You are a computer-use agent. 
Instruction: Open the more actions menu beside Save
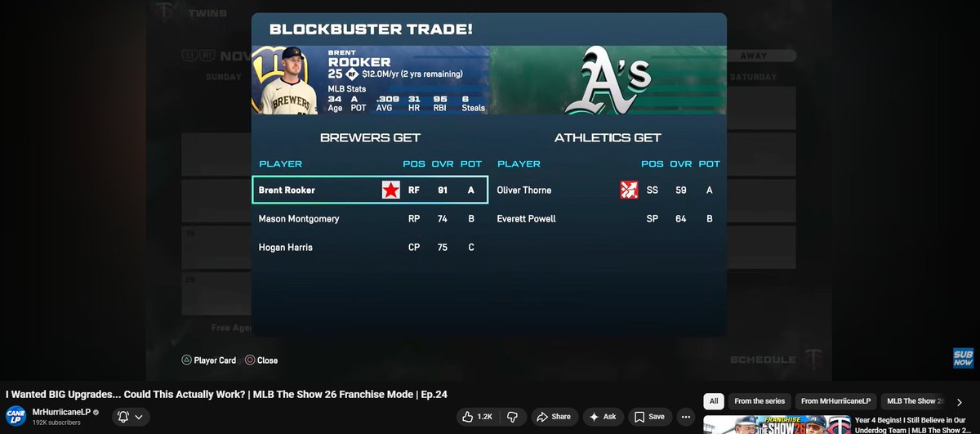pos(686,417)
